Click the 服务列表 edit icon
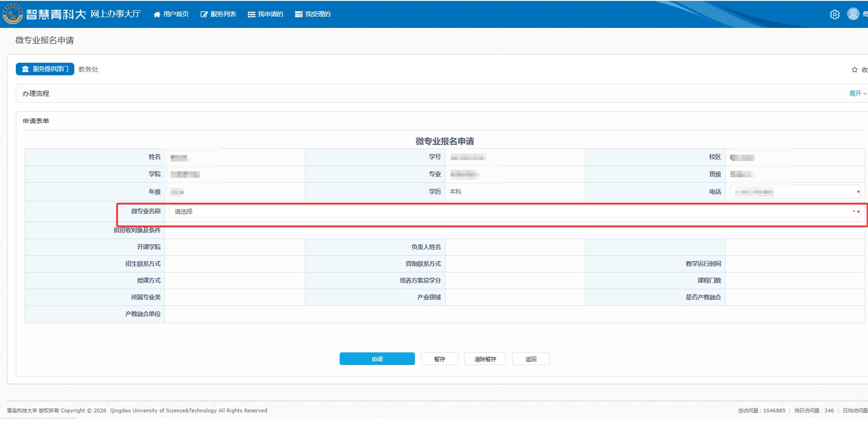The width and height of the screenshot is (868, 424). click(x=204, y=14)
